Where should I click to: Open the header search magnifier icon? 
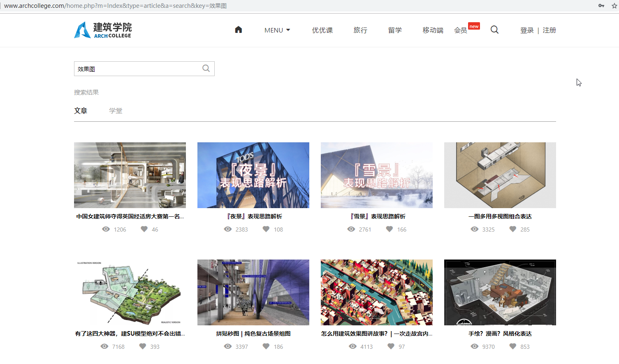tap(495, 30)
